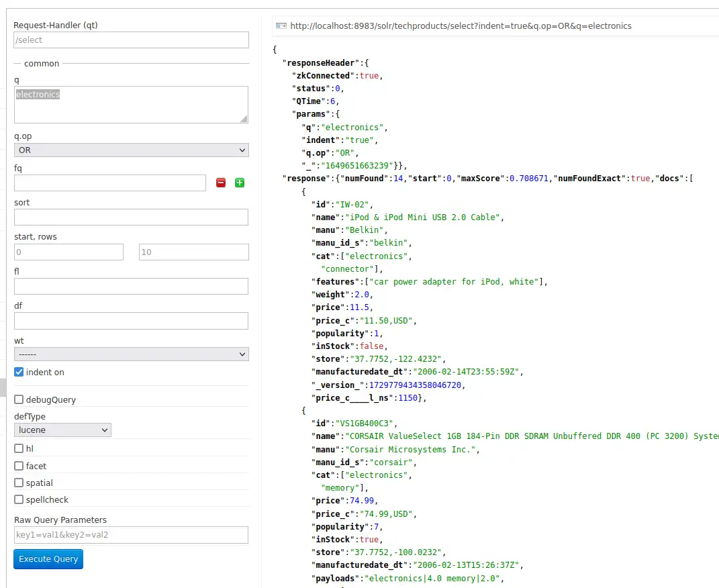Click the id value "IW-02"

[352, 205]
